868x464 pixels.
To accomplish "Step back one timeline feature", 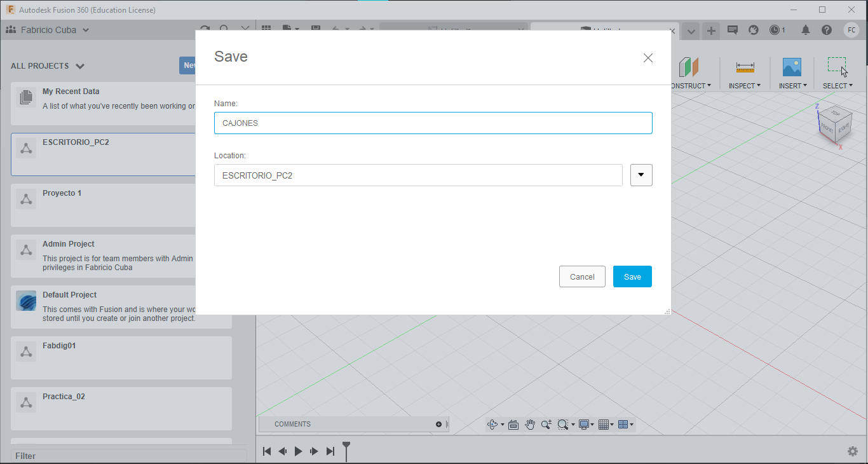I will [x=283, y=451].
